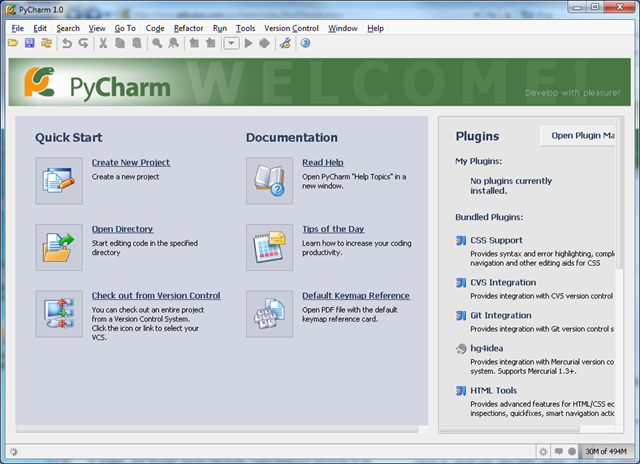Open the File menu
This screenshot has height=464, width=640.
pos(18,28)
